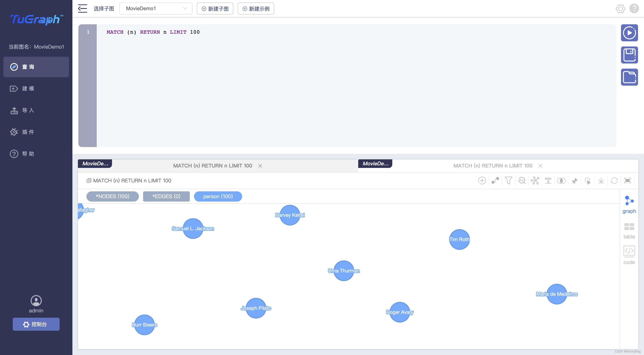
Task: Click the 新建子图 button
Action: pyautogui.click(x=215, y=9)
